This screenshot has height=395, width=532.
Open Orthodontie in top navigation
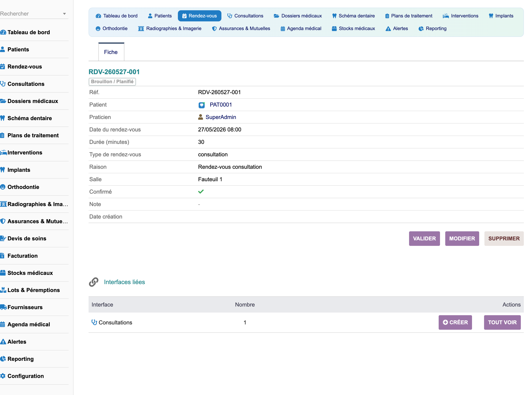pos(112,28)
